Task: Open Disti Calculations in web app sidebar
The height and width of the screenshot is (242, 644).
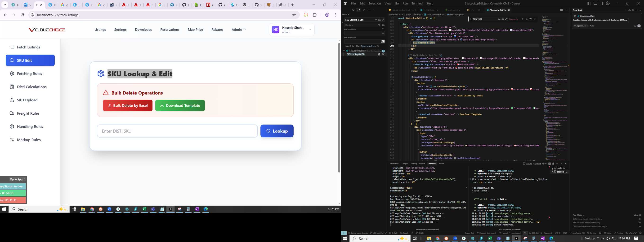Action: tap(30, 87)
